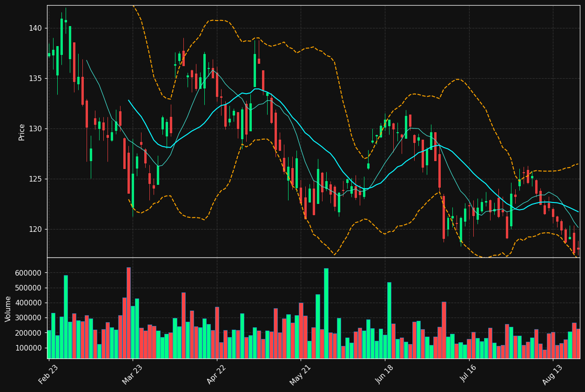585x392 pixels.
Task: Click the tallest red volume bar near Mar 23
Action: click(128, 313)
